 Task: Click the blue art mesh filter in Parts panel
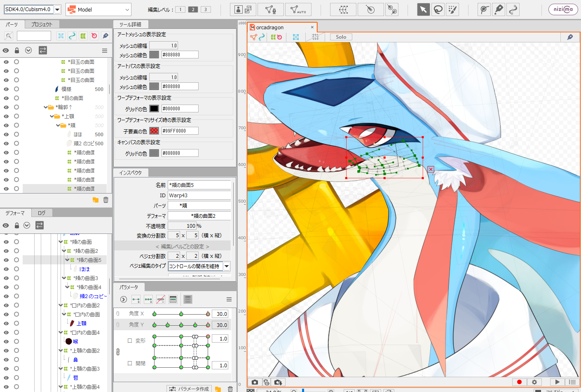click(61, 36)
